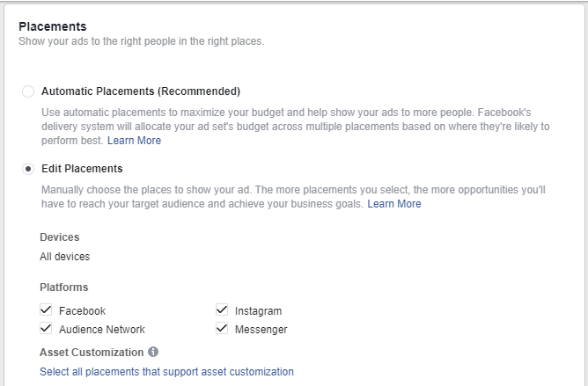Select the Automatic Placements radio button
The image size is (588, 386).
(28, 91)
